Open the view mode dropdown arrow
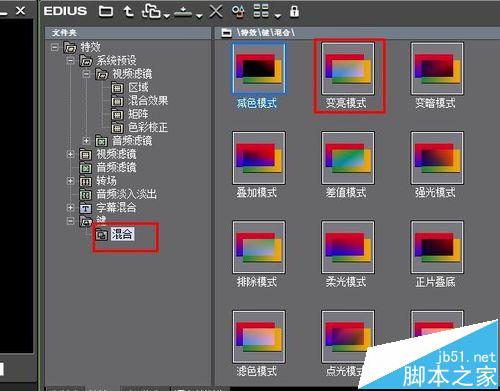The width and height of the screenshot is (500, 391). pos(277,15)
